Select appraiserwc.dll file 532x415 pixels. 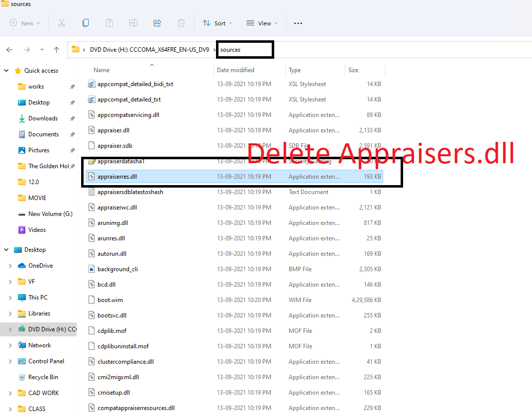tap(117, 207)
